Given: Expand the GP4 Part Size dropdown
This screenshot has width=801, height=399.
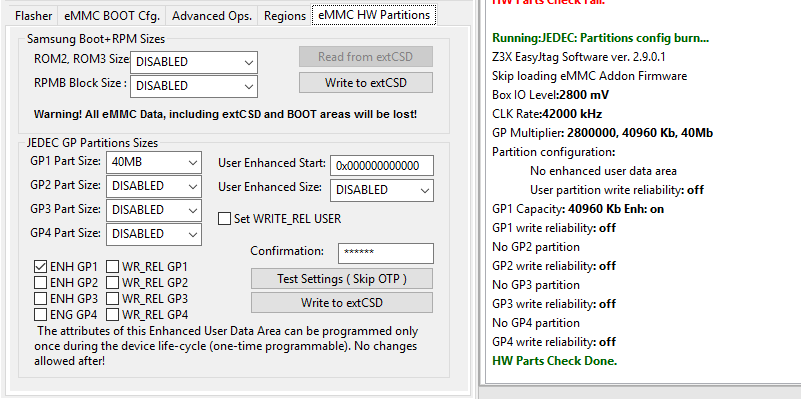Looking at the screenshot, I should click(x=154, y=234).
